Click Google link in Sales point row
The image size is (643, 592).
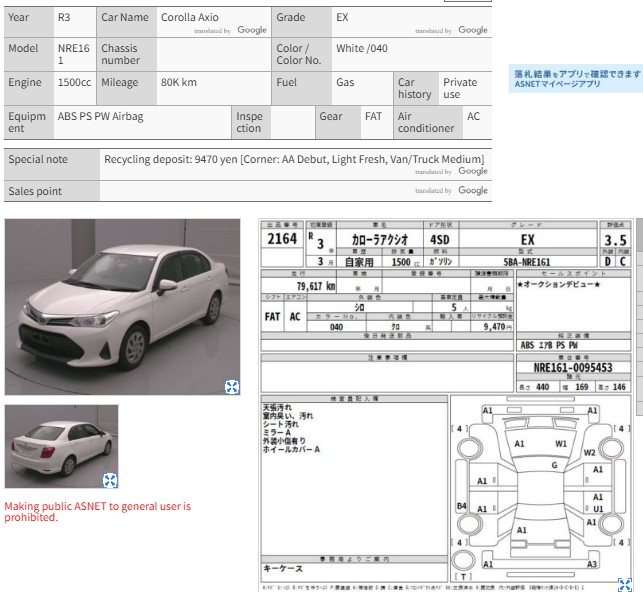pos(473,190)
